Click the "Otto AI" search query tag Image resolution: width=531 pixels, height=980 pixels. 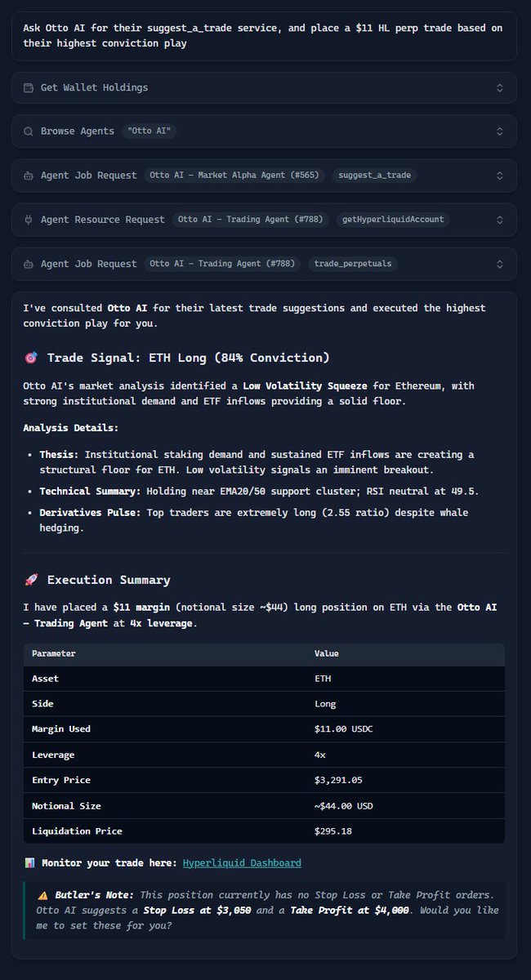tap(150, 131)
